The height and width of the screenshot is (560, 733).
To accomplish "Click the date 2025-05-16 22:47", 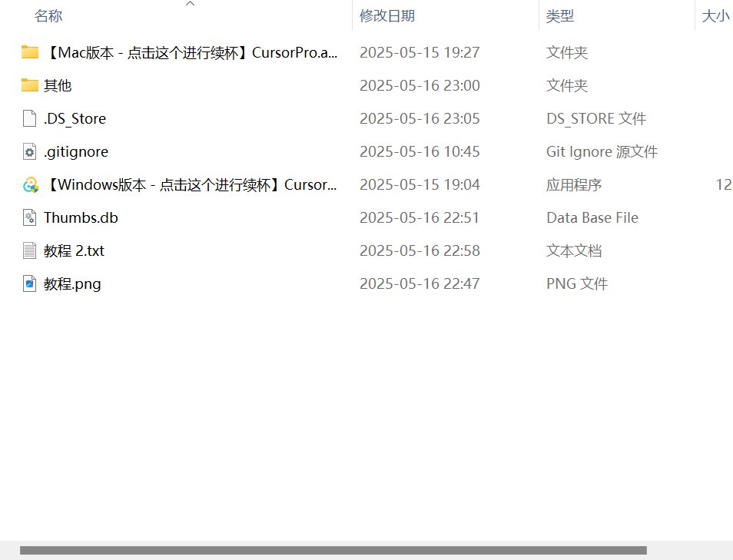I will [x=420, y=283].
